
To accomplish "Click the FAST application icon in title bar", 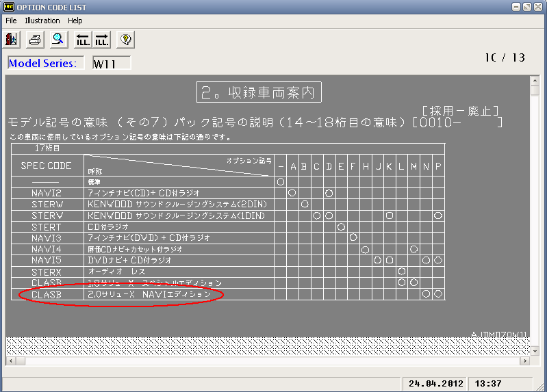I will point(8,7).
